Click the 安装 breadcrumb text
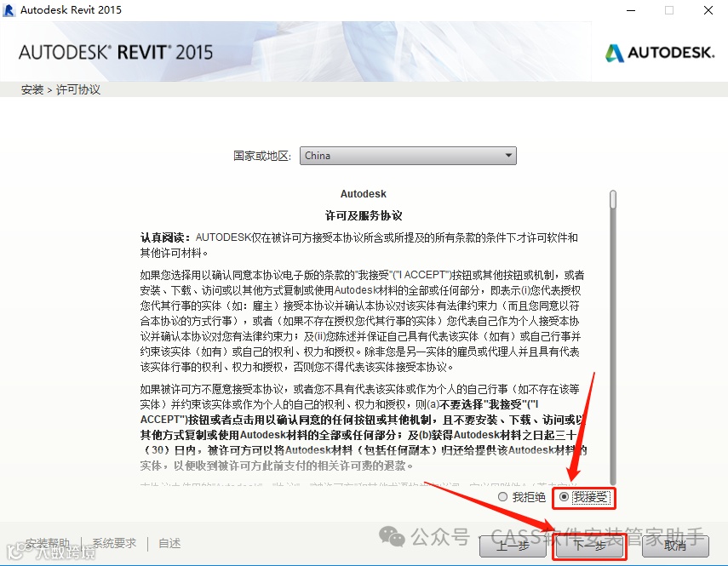Image resolution: width=728 pixels, height=566 pixels. (x=32, y=89)
